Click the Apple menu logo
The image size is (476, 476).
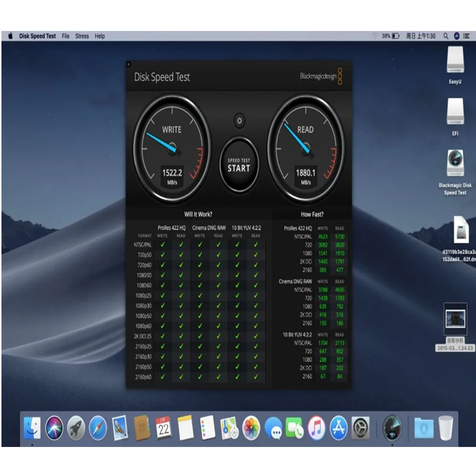[x=10, y=36]
